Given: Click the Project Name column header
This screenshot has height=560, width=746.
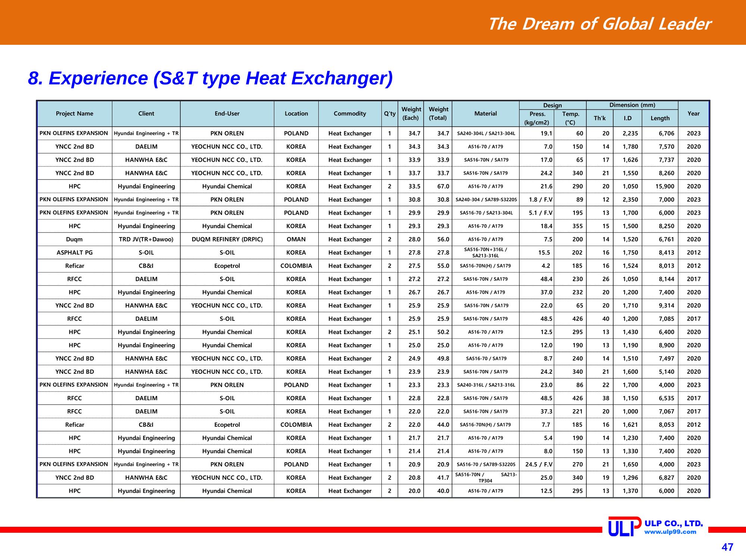Looking at the screenshot, I should tap(75, 113).
